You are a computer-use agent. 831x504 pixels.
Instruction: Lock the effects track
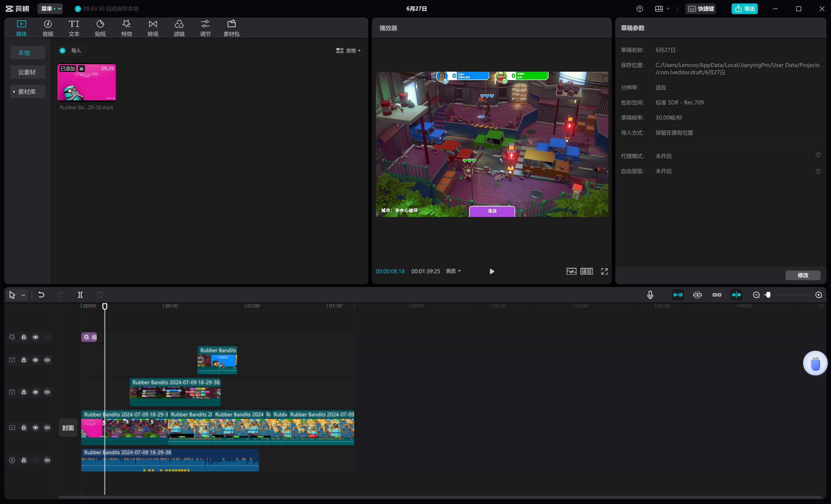(x=24, y=337)
